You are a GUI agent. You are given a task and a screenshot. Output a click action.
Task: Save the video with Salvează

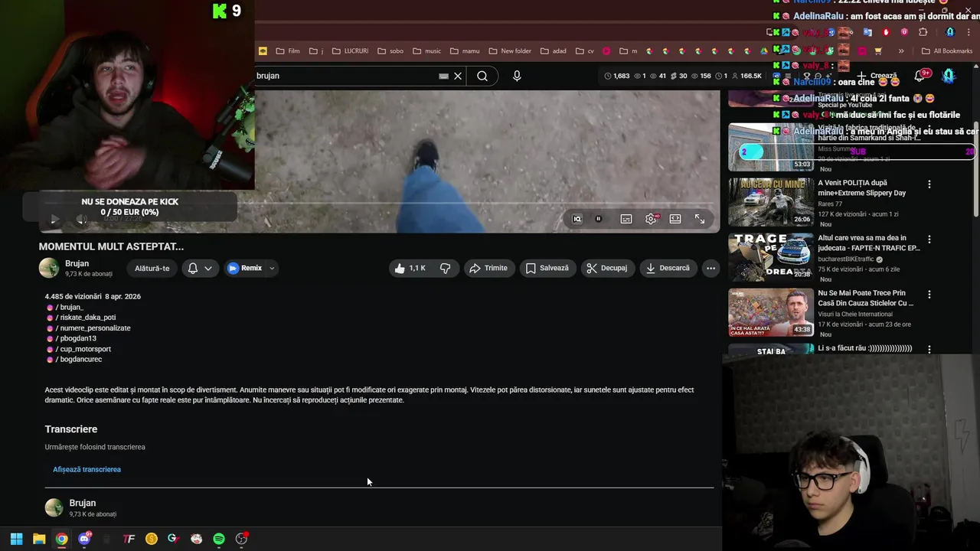pyautogui.click(x=547, y=268)
